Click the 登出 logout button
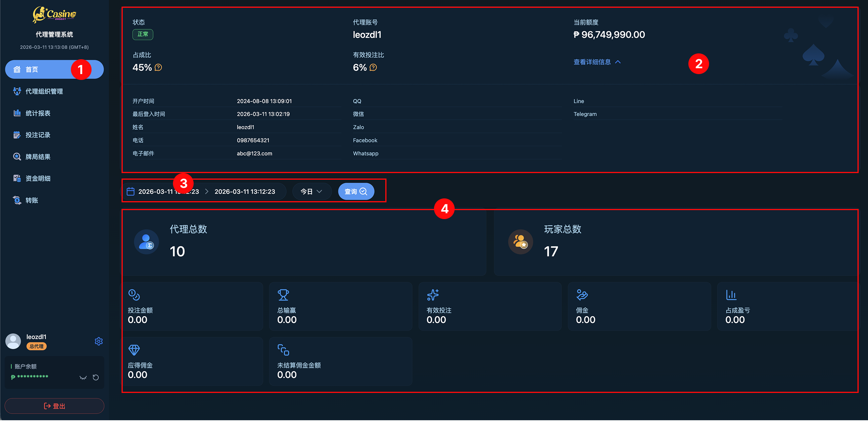 click(54, 406)
